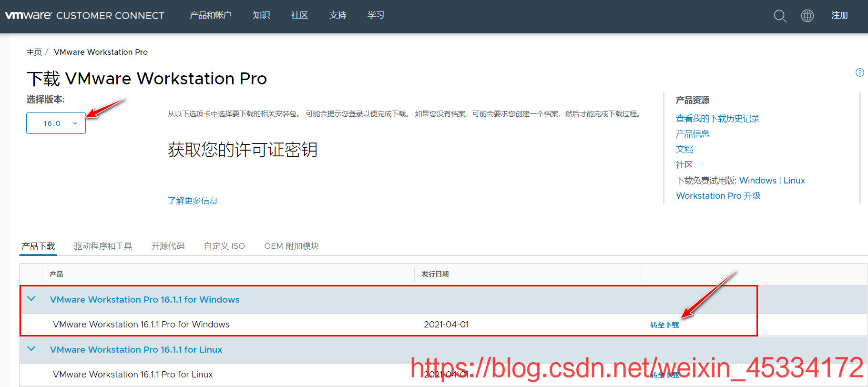
Task: Open the search magnifier icon
Action: pyautogui.click(x=780, y=16)
